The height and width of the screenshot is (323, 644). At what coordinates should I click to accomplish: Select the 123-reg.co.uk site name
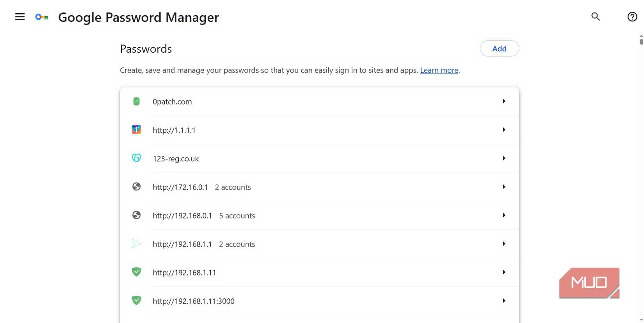176,159
